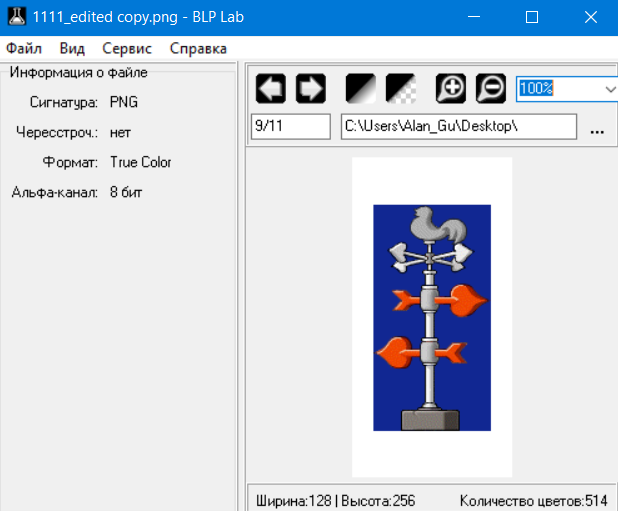Viewport: 618px width, 511px height.
Task: Toggle the black-white gradient alpha view icon
Action: point(361,89)
